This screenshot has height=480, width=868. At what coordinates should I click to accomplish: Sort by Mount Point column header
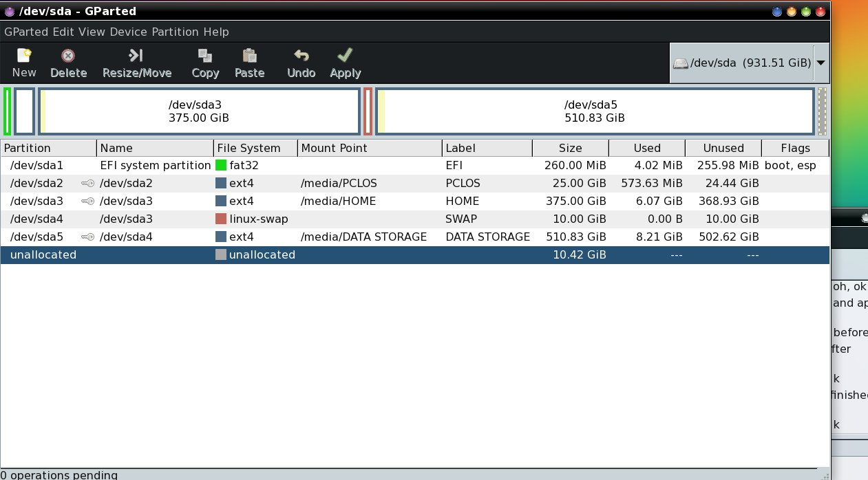pos(370,148)
